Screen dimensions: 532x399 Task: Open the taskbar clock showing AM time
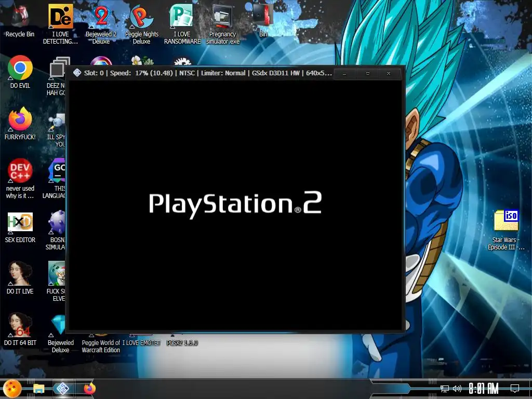click(483, 389)
